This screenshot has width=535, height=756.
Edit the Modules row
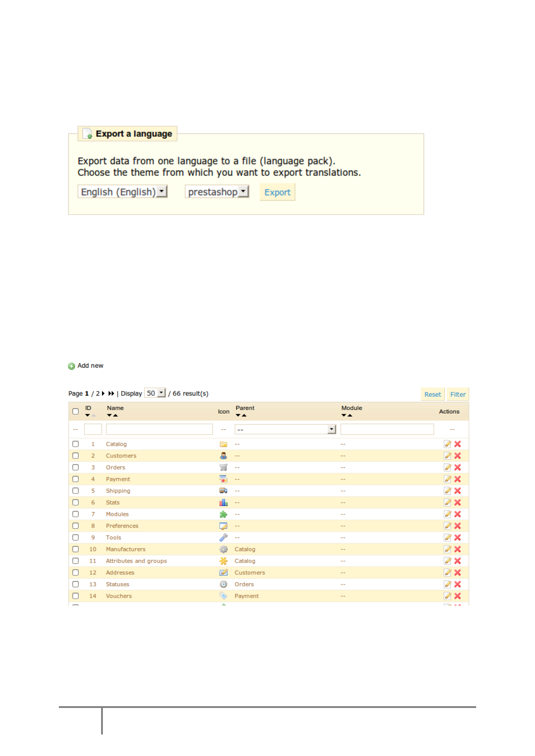(447, 514)
